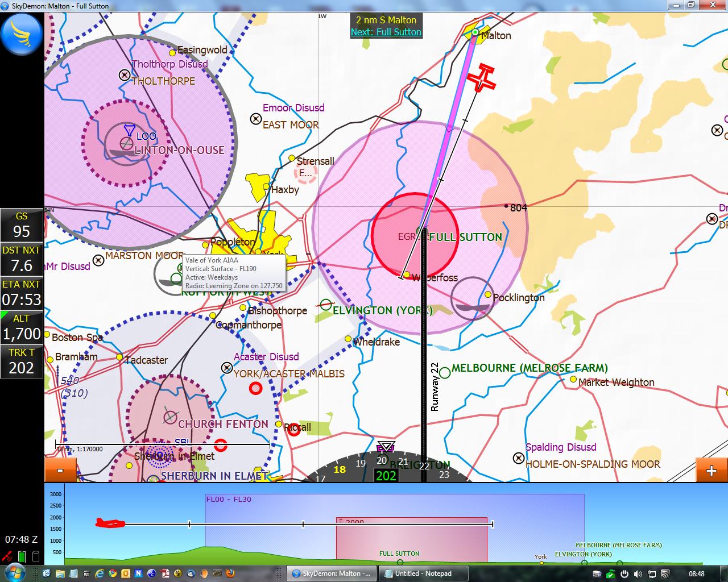Image resolution: width=728 pixels, height=582 pixels.
Task: Click the GS ground speed instrument
Action: pos(22,225)
